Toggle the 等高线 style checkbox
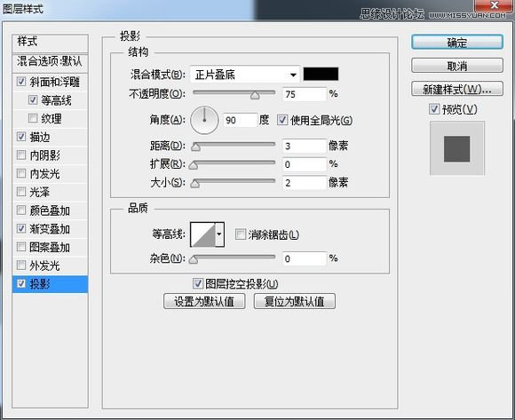 33,99
